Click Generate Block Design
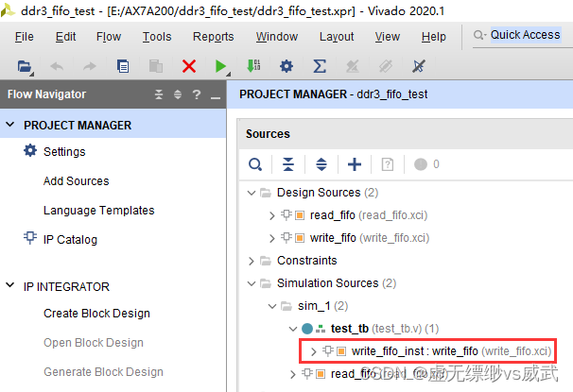This screenshot has width=573, height=392. 103,371
